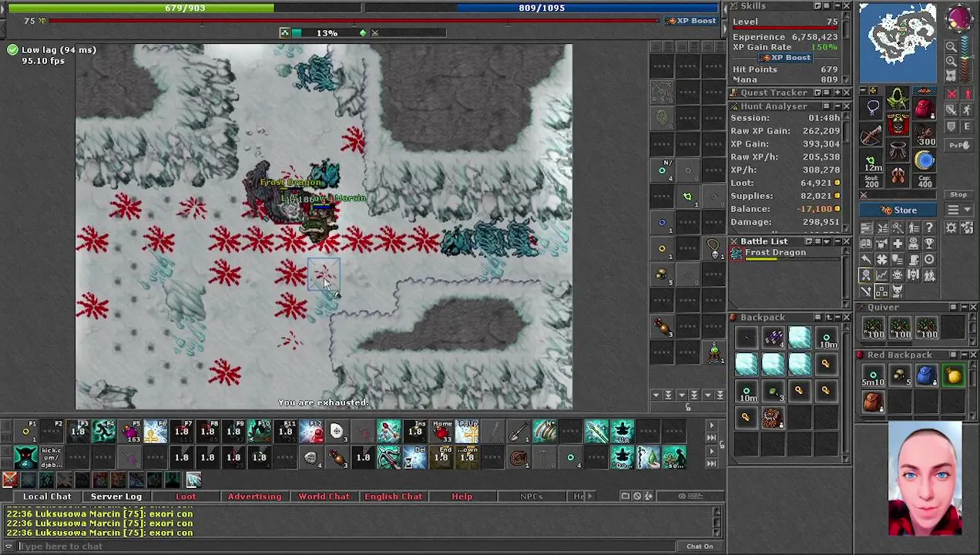Zoom in the minimap with magnifier plus
The image size is (980, 555).
pyautogui.click(x=951, y=61)
